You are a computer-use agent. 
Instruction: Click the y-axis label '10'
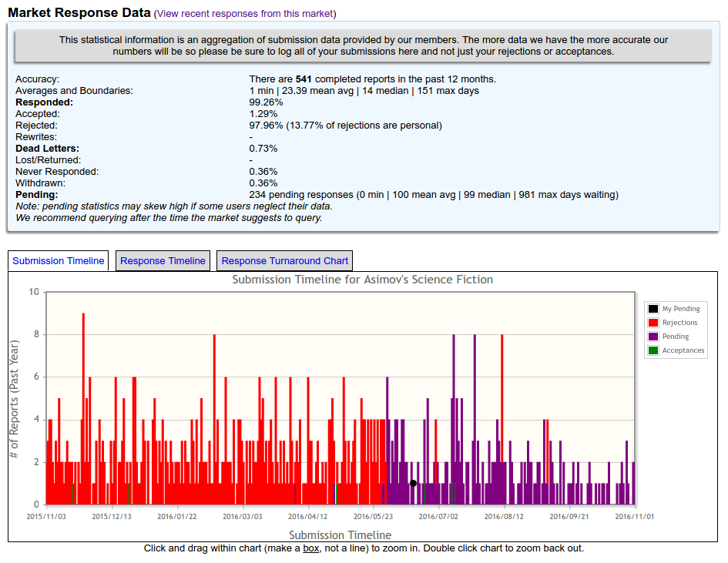tap(34, 292)
